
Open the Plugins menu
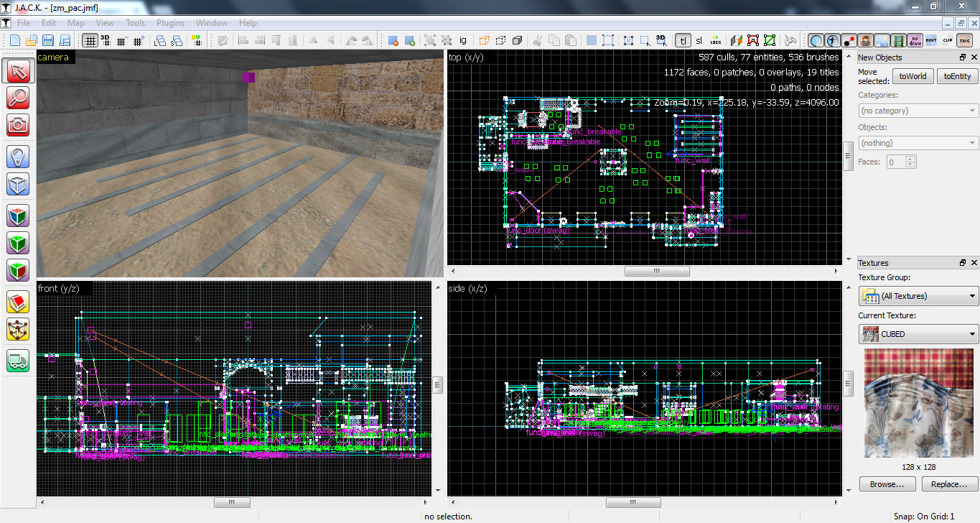point(170,23)
